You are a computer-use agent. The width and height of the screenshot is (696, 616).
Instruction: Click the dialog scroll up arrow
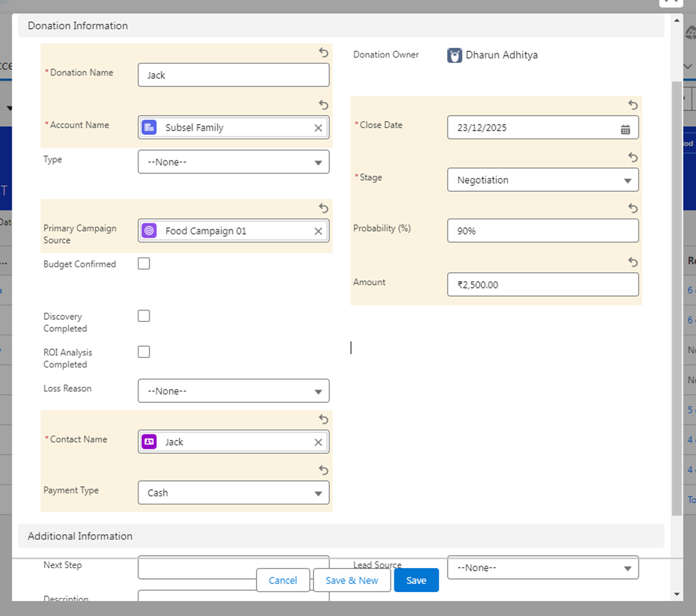[677, 21]
